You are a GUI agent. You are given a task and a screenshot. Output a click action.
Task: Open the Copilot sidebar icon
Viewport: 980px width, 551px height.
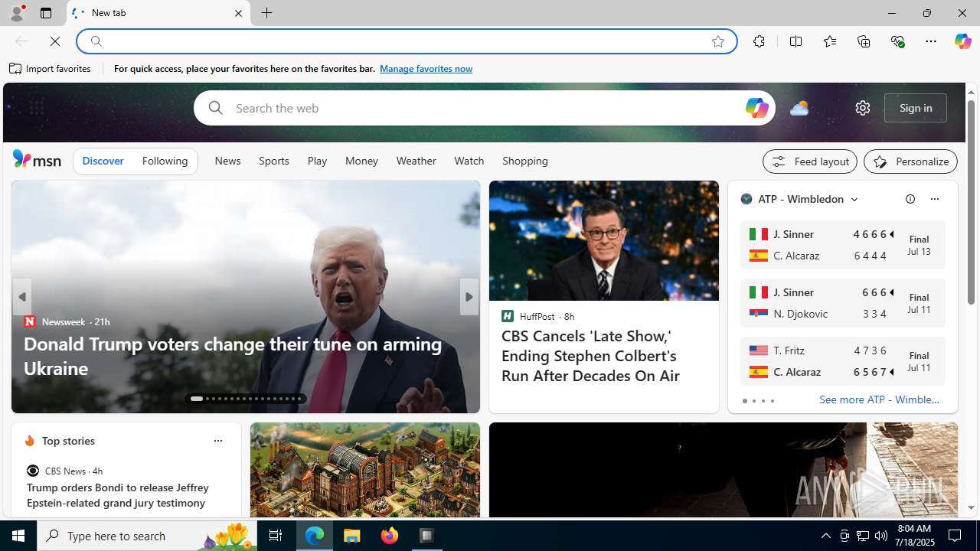962,41
